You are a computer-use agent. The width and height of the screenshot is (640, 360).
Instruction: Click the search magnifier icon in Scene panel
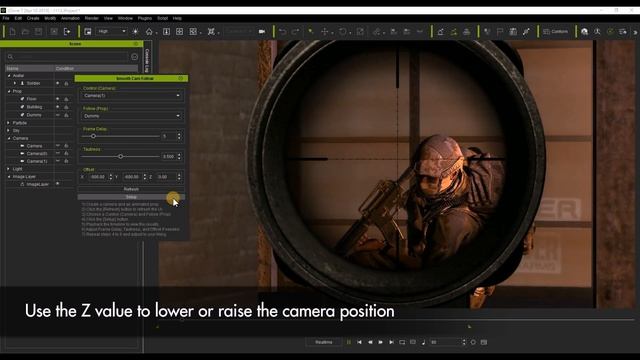coord(11,57)
